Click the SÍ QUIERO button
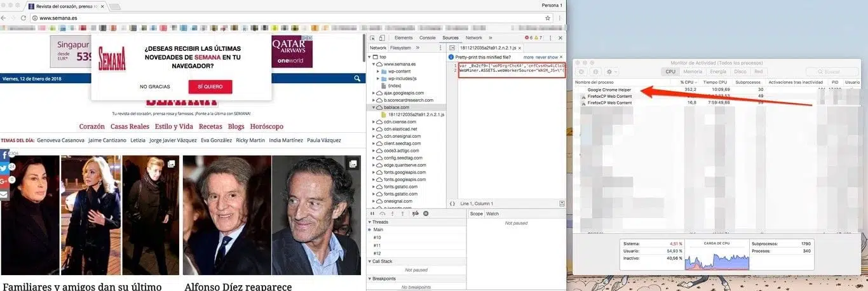The image size is (868, 291). pyautogui.click(x=210, y=86)
